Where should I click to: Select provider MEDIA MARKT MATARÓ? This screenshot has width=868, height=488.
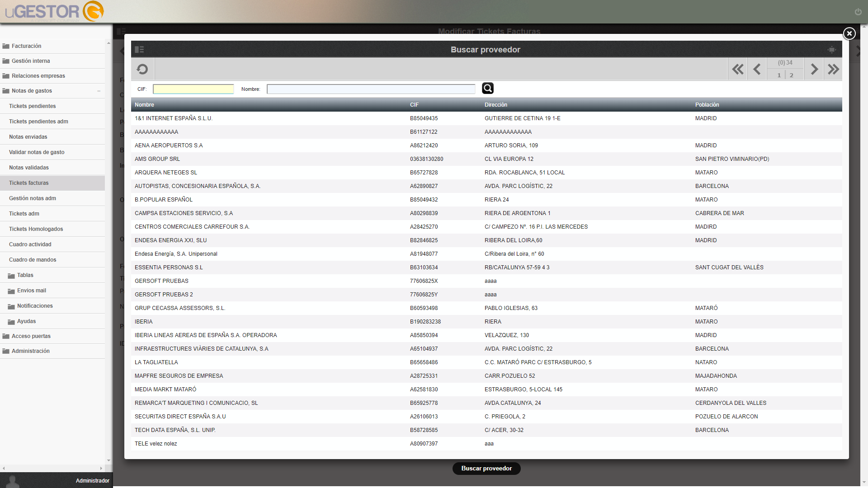coord(486,389)
